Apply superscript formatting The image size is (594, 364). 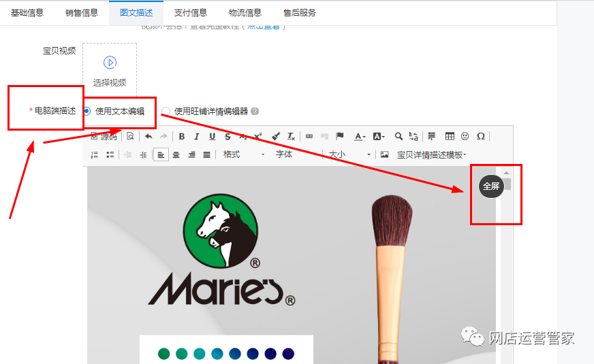[x=258, y=137]
